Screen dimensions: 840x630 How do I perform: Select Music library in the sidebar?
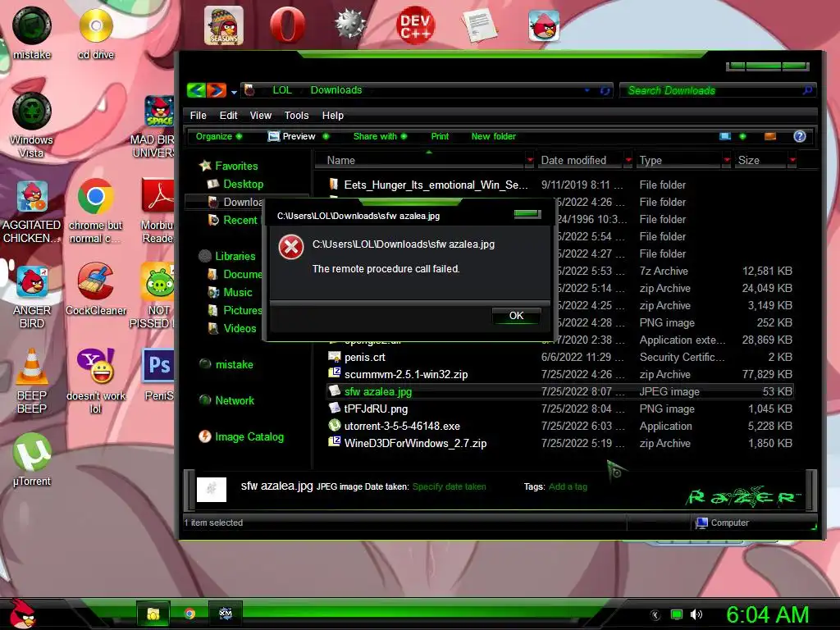[x=237, y=292]
